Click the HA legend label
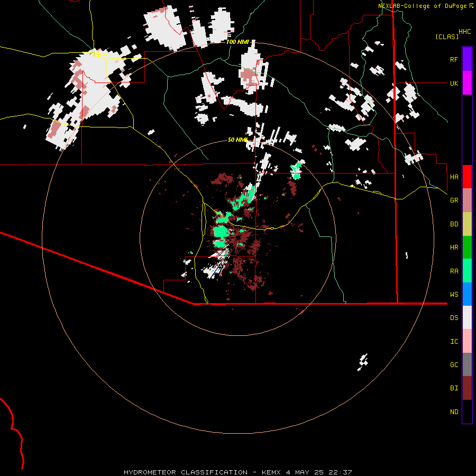This screenshot has width=476, height=476. (454, 177)
